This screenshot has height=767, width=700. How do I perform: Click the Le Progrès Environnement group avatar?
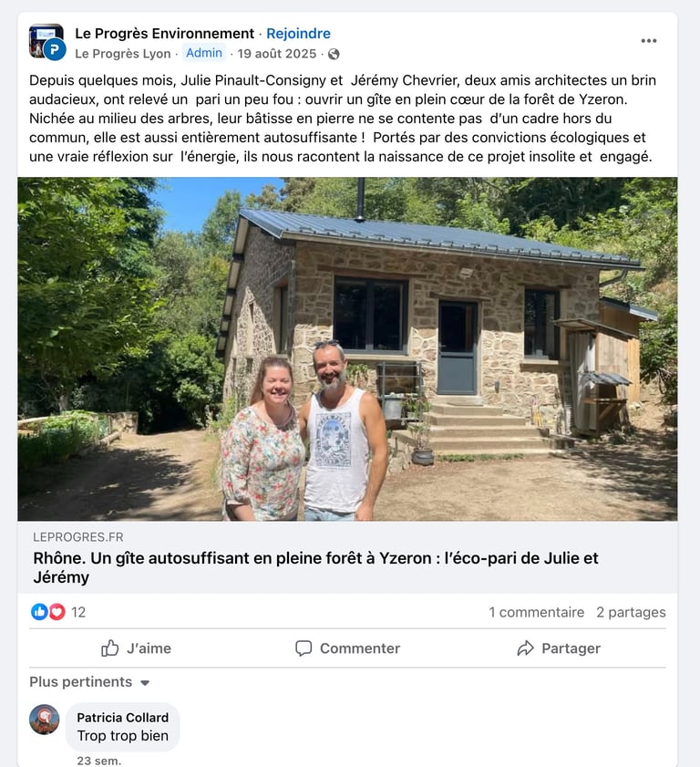click(x=46, y=42)
